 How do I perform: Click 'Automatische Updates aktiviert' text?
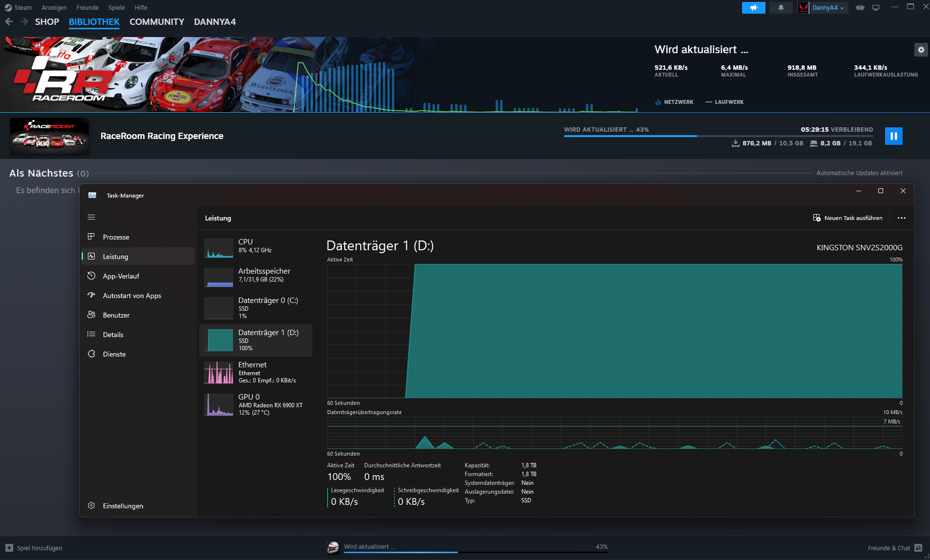(x=859, y=173)
